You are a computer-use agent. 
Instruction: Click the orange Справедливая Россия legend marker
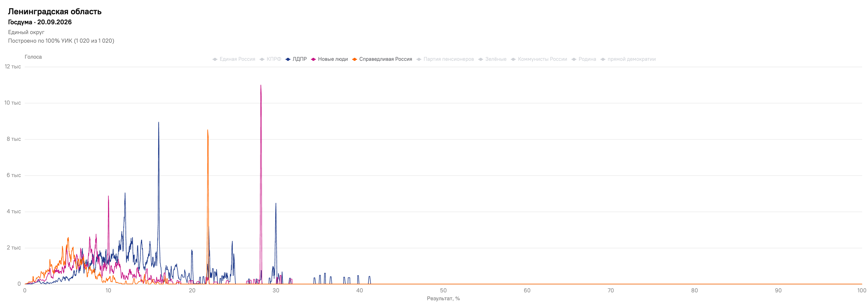tap(354, 59)
